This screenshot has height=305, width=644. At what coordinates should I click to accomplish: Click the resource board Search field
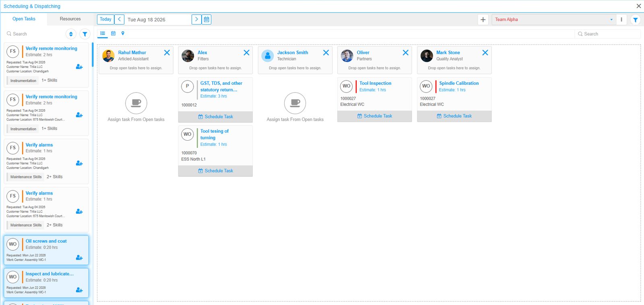(x=607, y=34)
